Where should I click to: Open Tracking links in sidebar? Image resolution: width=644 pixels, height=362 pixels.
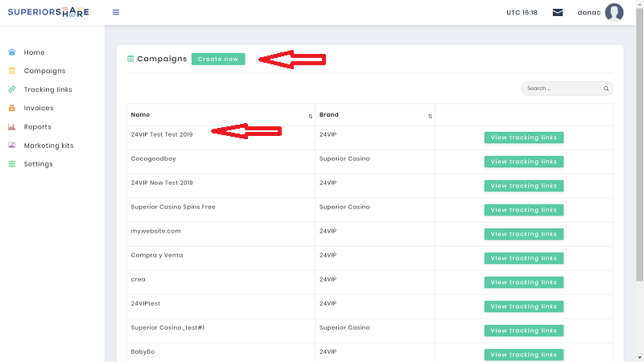[x=47, y=89]
